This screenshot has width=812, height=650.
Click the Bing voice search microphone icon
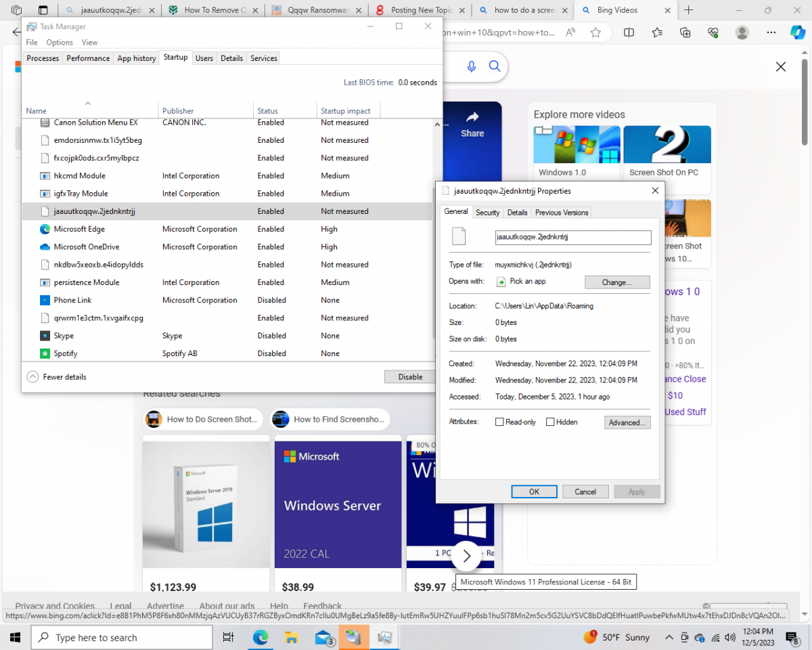tap(472, 66)
